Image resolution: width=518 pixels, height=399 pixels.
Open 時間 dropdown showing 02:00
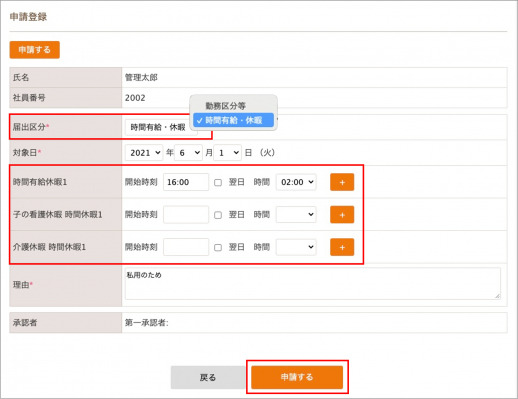(x=296, y=182)
